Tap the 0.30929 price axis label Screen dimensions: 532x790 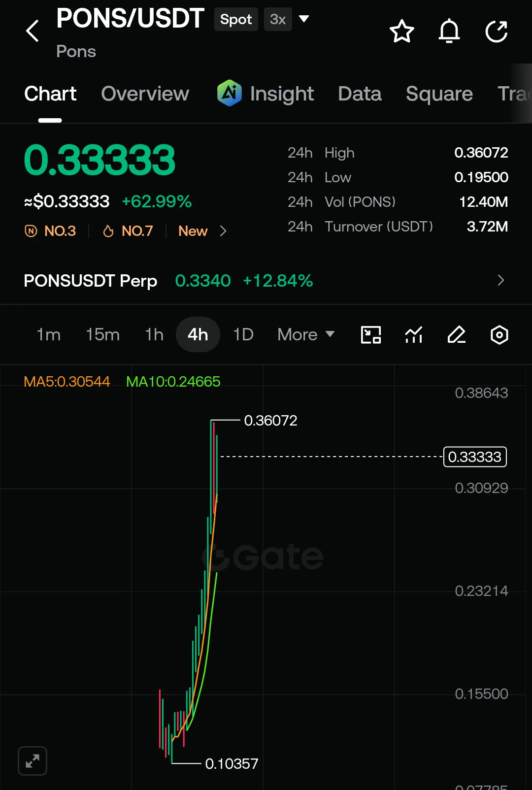481,488
